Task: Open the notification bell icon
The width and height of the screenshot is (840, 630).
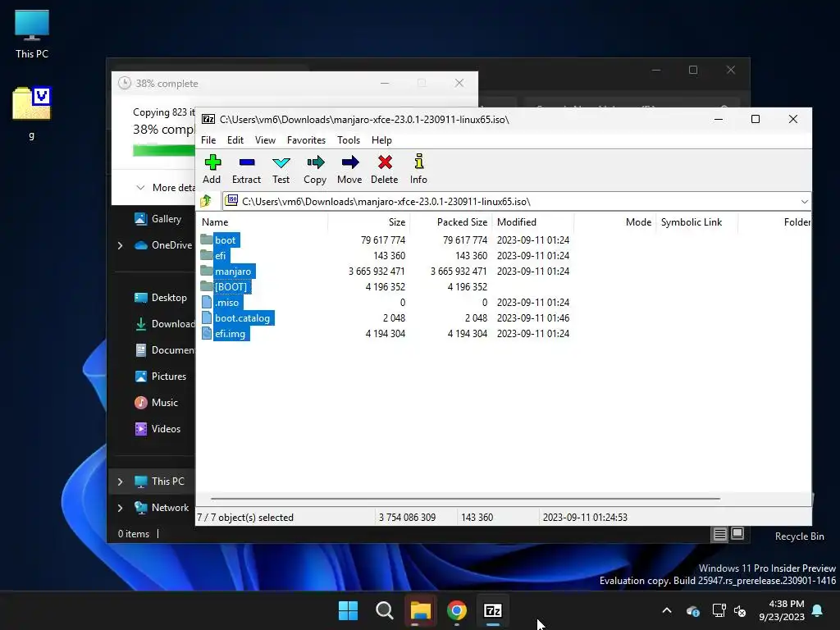Action: click(818, 610)
